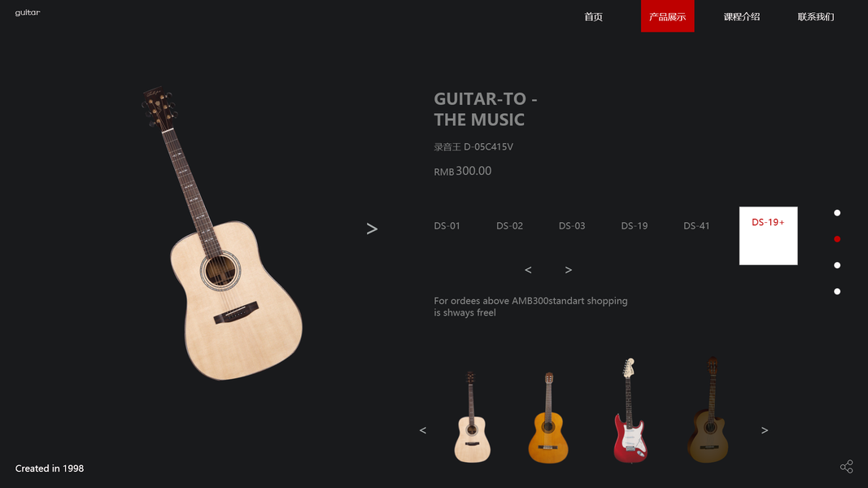Select the highlighted DS-19+ white tile
This screenshot has height=488, width=868.
(x=769, y=236)
